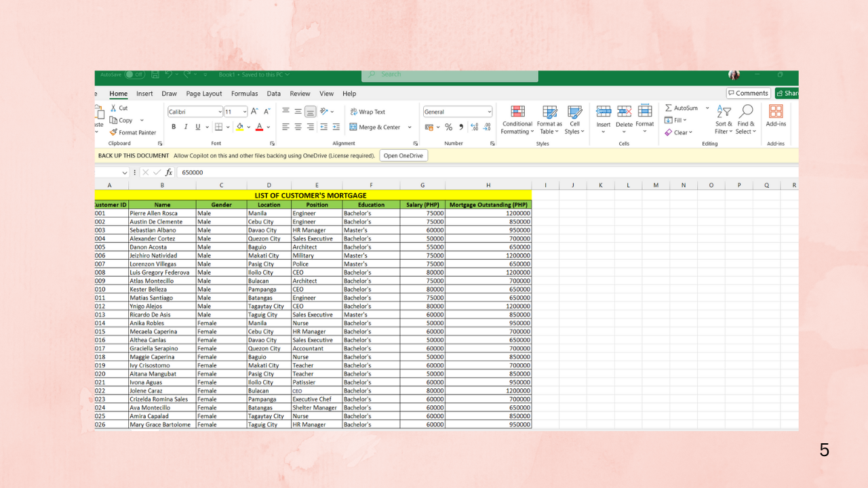Expand the Name Box dropdown arrow

[x=125, y=172]
